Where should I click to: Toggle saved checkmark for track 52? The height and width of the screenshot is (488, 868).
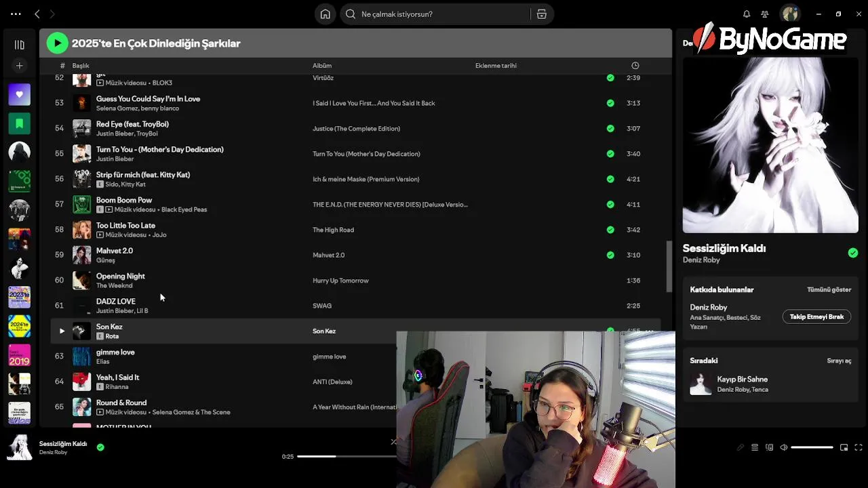coord(610,78)
